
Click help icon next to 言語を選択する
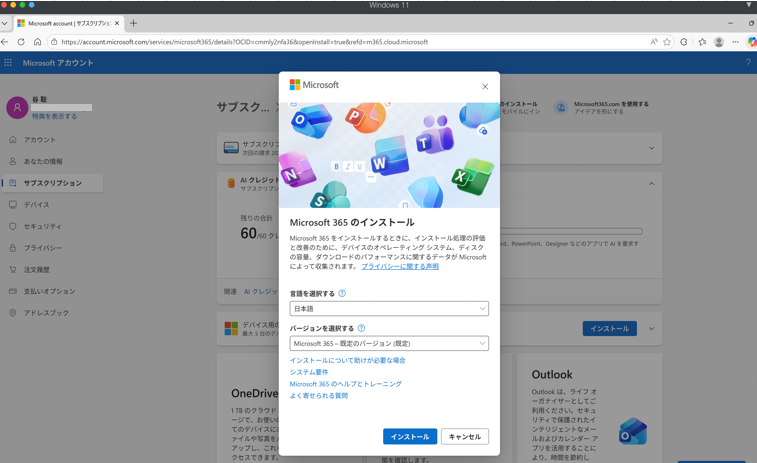point(342,294)
